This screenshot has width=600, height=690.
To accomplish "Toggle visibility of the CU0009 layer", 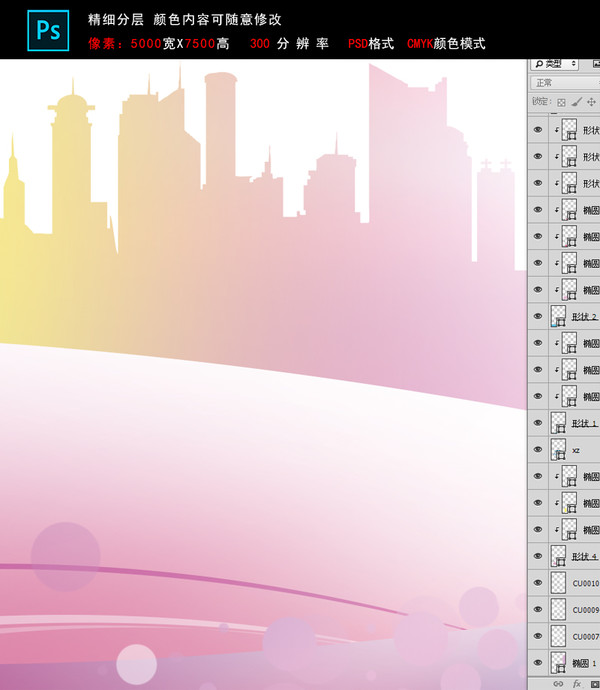I will [x=537, y=609].
